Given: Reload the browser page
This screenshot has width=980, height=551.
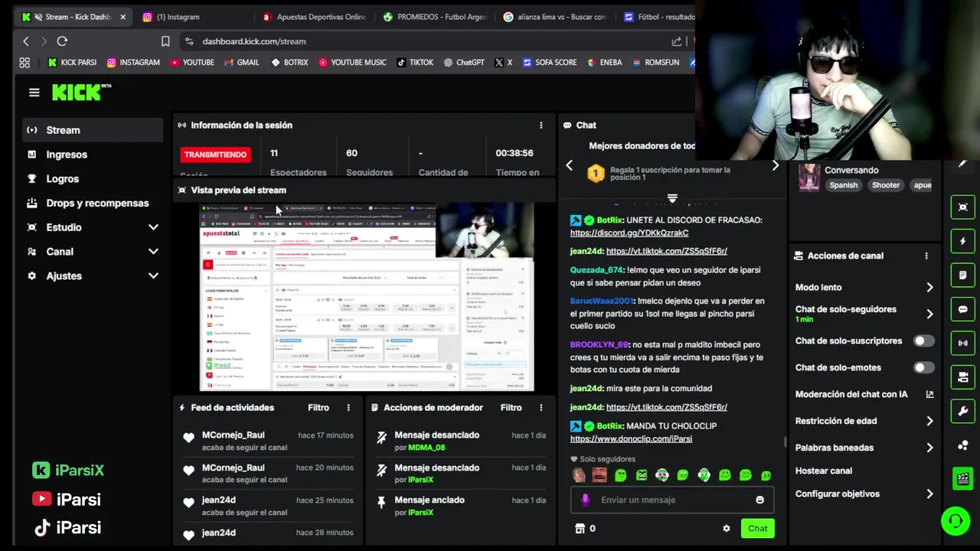Looking at the screenshot, I should pyautogui.click(x=62, y=41).
